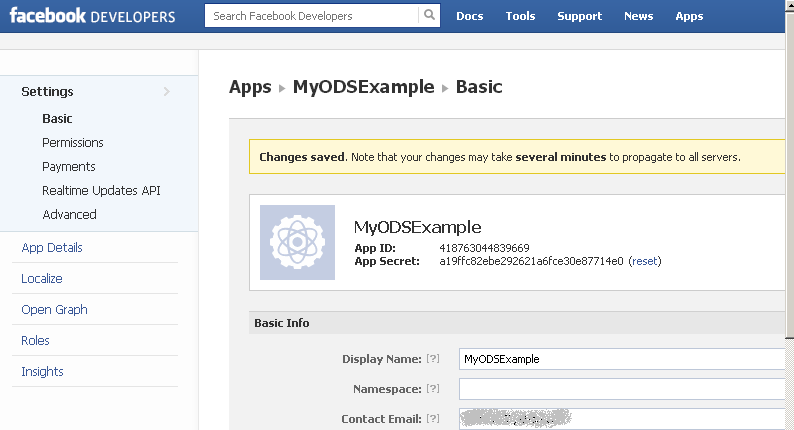794x430 pixels.
Task: Reset the App Secret
Action: pyautogui.click(x=645, y=261)
